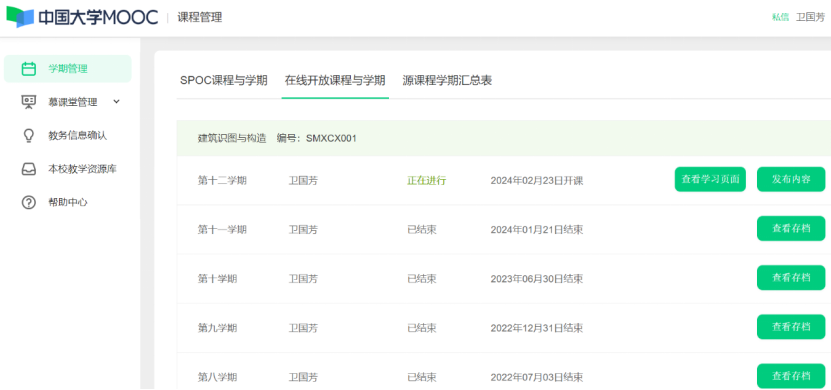This screenshot has width=831, height=390.
Task: Open 查看存档 for 第九学期
Action: (791, 327)
